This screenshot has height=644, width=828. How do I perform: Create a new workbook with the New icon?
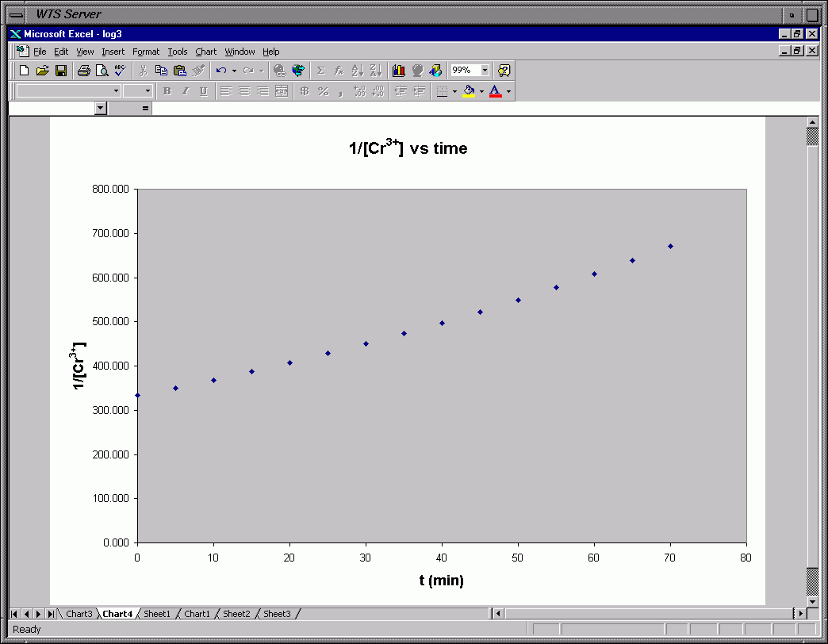[25, 71]
